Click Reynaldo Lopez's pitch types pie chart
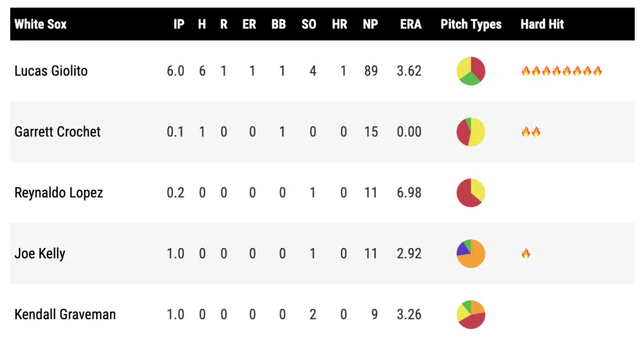This screenshot has width=644, height=353. pos(470,193)
